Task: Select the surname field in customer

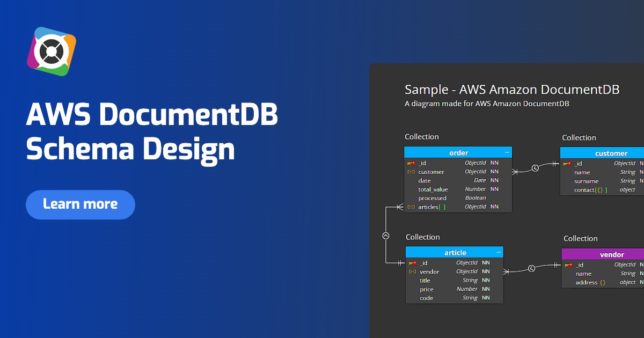Action: pos(587,181)
